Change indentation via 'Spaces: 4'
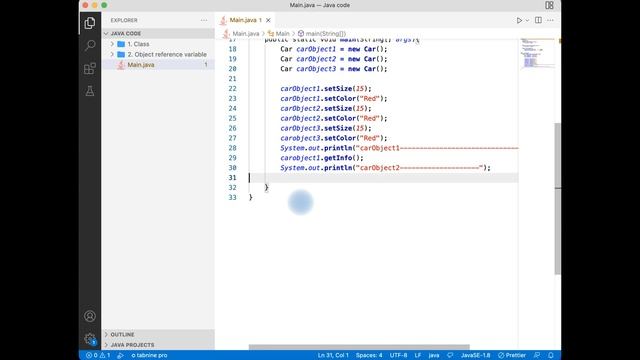This screenshot has width=640, height=360. click(x=369, y=355)
